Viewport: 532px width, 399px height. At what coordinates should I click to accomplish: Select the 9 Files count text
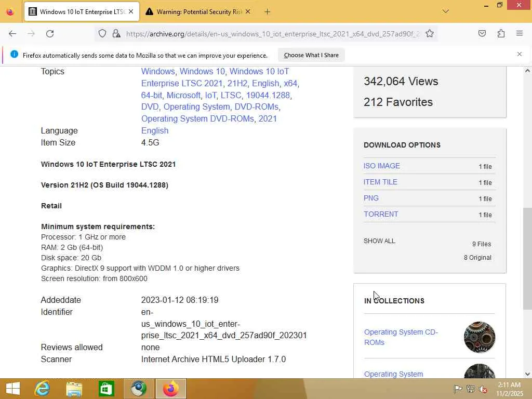click(x=482, y=244)
